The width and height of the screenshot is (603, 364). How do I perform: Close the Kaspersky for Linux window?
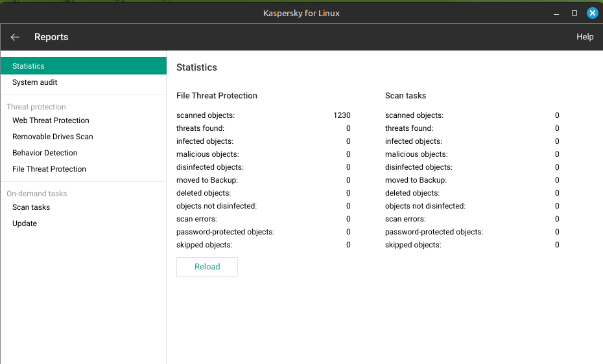(592, 13)
